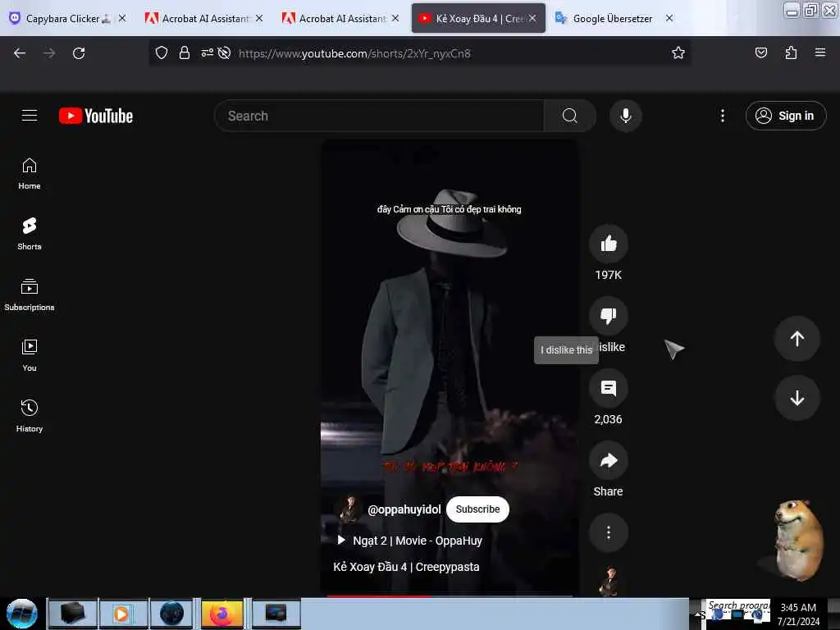The width and height of the screenshot is (840, 630).
Task: Click the YouTube logo
Action: tap(96, 116)
